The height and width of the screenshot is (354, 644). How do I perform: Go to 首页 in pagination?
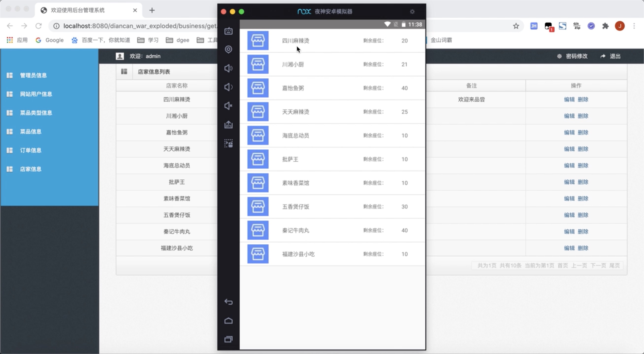pos(563,265)
